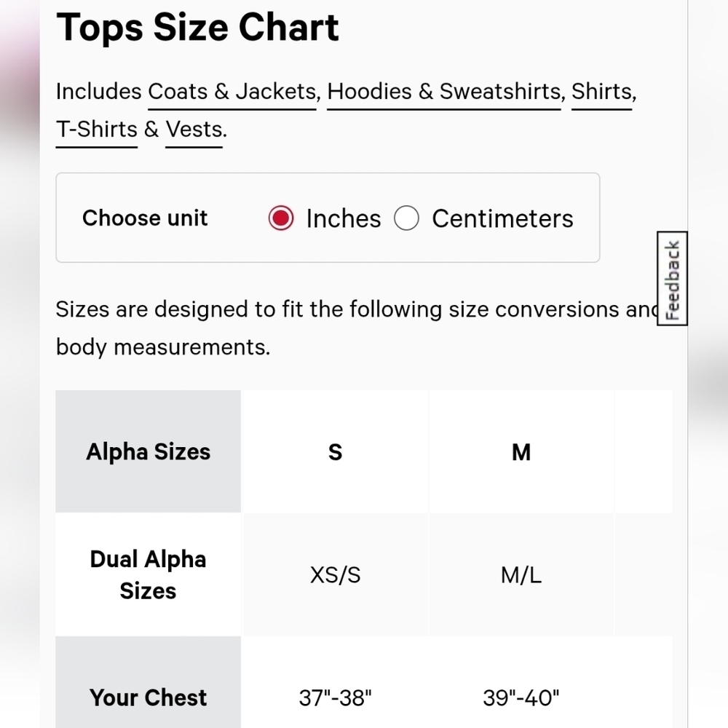Open the vertical Feedback tab
Image resolution: width=728 pixels, height=728 pixels.
(672, 279)
